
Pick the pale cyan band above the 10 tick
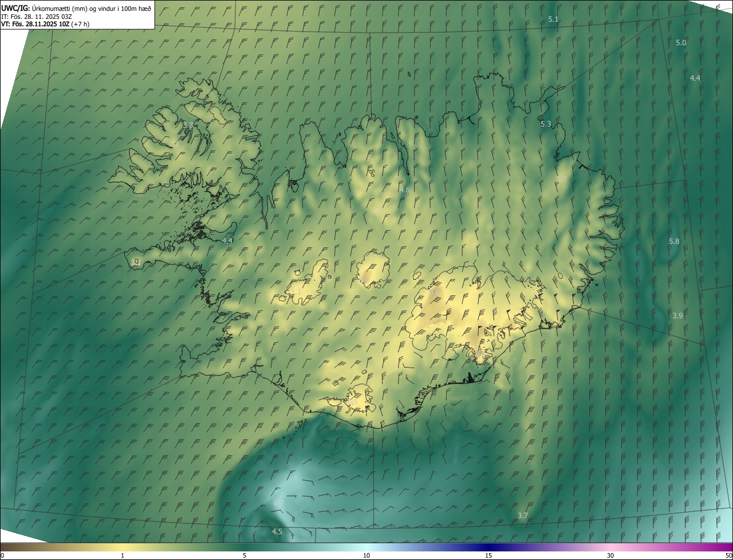pos(366,547)
